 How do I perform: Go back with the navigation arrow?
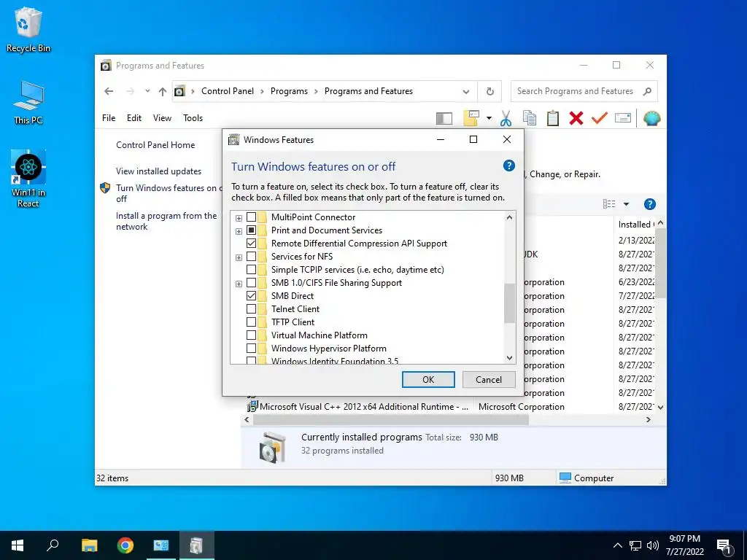click(x=109, y=91)
